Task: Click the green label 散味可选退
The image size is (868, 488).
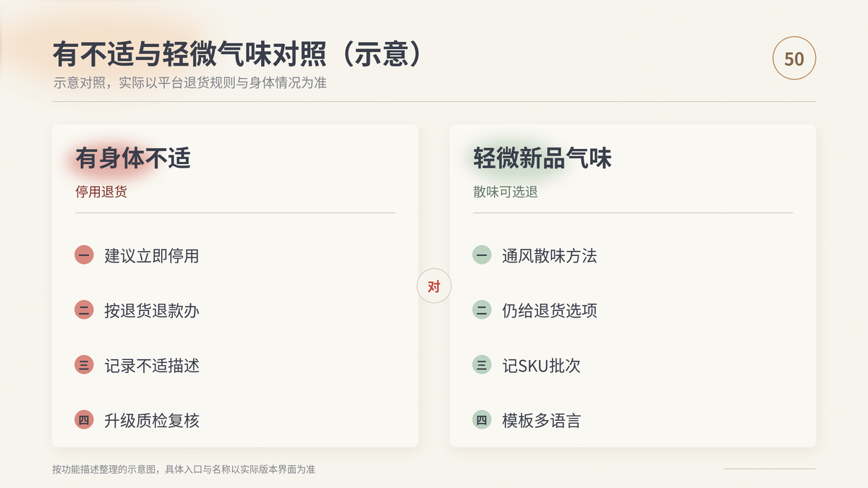Action: click(x=506, y=192)
